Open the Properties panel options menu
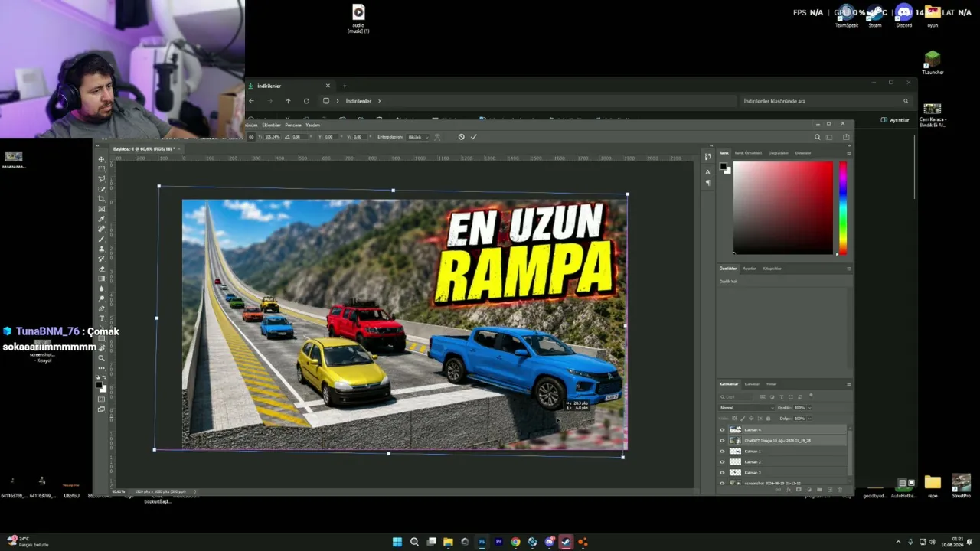Image resolution: width=980 pixels, height=551 pixels. (x=848, y=269)
